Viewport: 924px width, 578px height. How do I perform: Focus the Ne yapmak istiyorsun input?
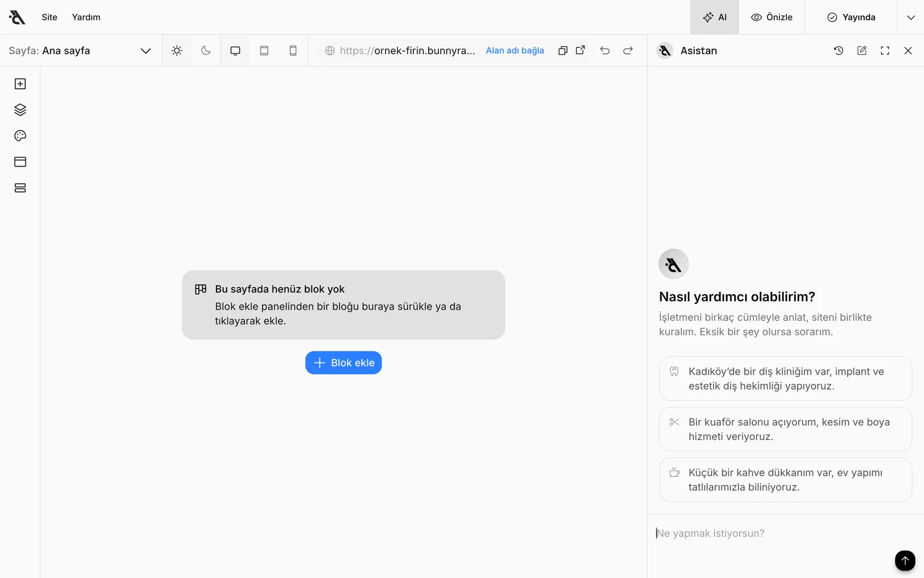(x=774, y=533)
